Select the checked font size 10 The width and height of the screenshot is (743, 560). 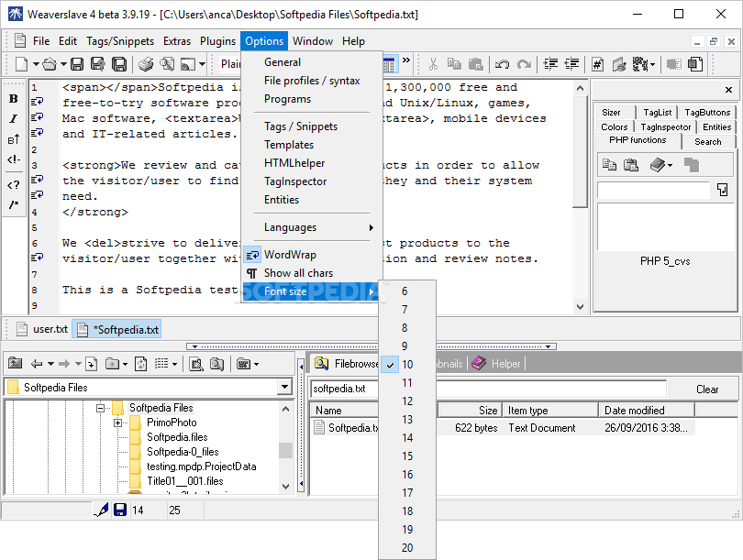click(x=407, y=365)
